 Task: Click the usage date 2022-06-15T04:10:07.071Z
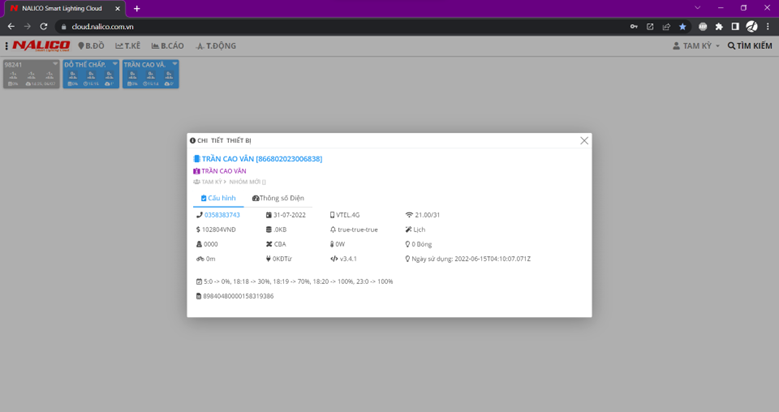tap(492, 259)
